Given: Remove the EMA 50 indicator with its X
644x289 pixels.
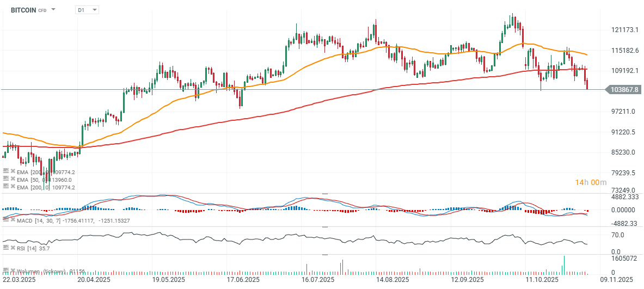Looking at the screenshot, I should [x=13, y=179].
